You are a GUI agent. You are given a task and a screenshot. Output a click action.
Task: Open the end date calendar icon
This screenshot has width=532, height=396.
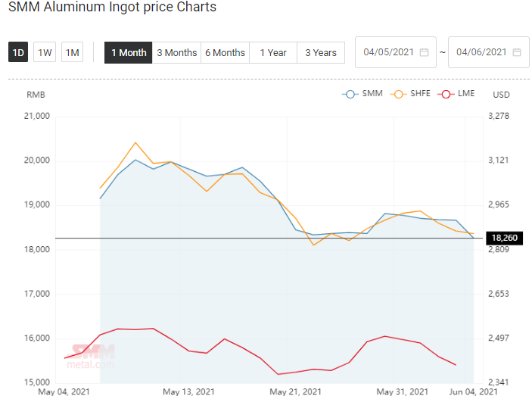point(517,52)
